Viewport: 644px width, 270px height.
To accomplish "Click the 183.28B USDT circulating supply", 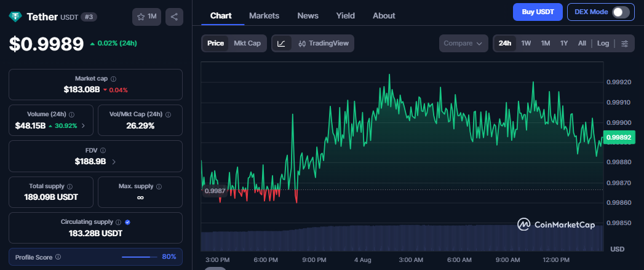I will pos(95,234).
